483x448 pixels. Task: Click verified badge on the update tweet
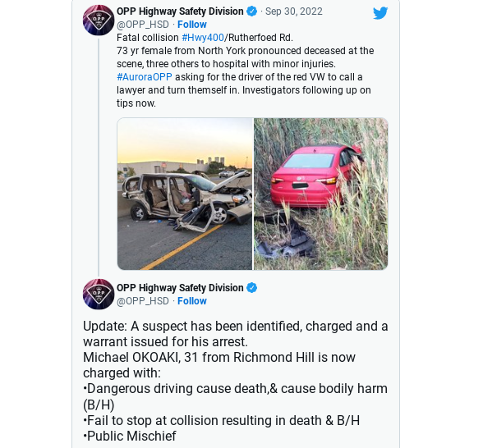pyautogui.click(x=252, y=288)
